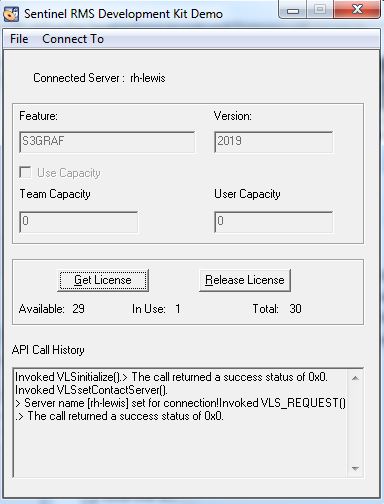Image resolution: width=384 pixels, height=504 pixels.
Task: Click inside the API Call History log box
Action: coord(180,423)
